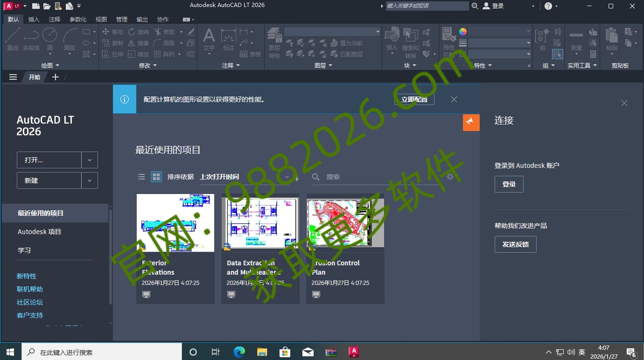Screen dimensions: 644x360
Task: Open Layer Properties (图层特性)
Action: coord(274,43)
